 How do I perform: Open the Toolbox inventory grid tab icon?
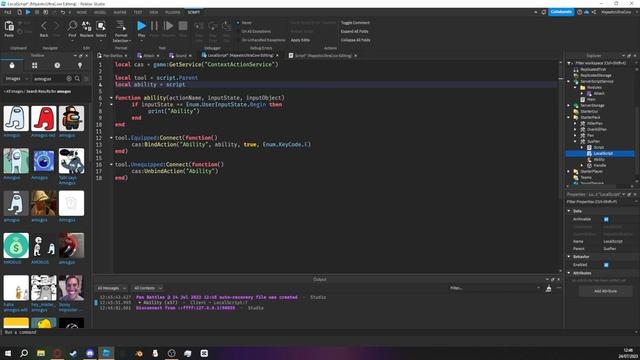click(34, 65)
